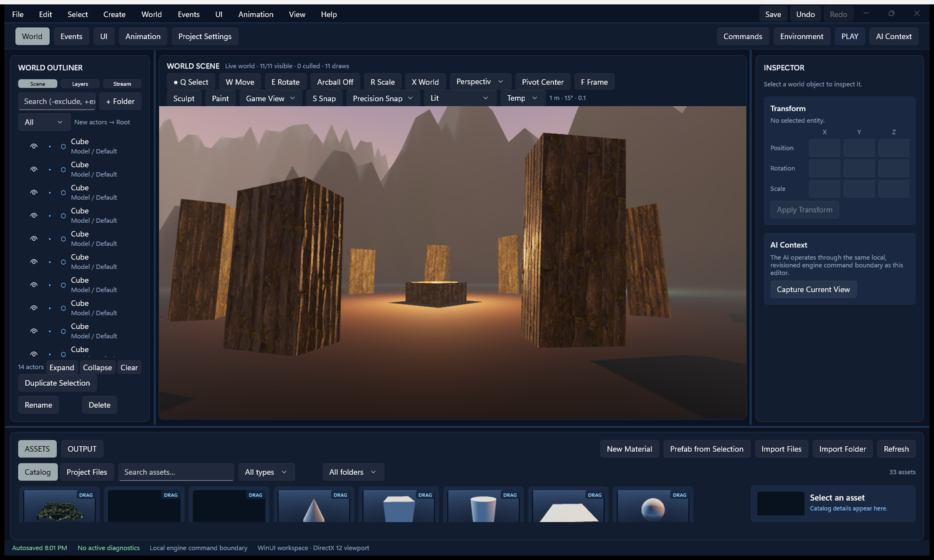Viewport: 934px width, 560px height.
Task: Open the Perspective camera dropdown
Action: click(480, 82)
